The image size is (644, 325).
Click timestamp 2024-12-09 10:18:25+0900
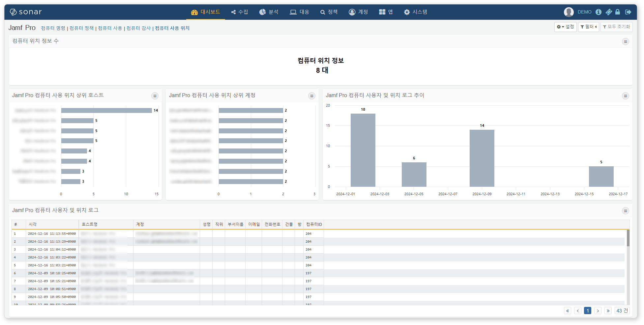(x=52, y=273)
